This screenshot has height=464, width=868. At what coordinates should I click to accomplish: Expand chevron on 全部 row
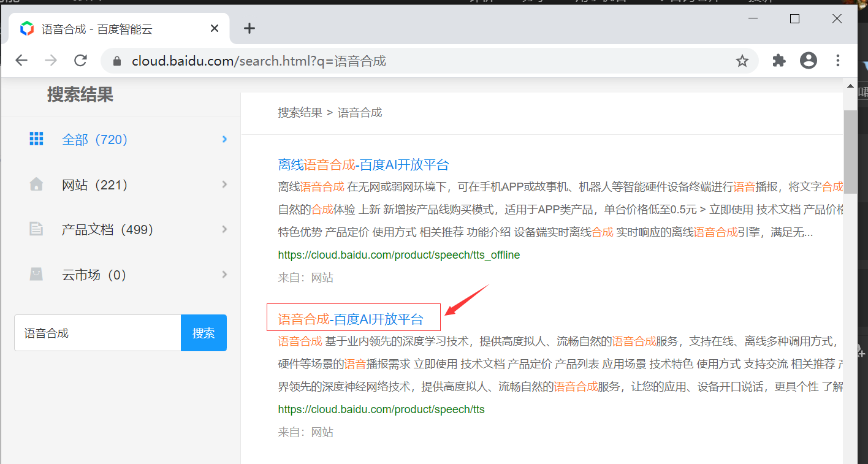[224, 139]
